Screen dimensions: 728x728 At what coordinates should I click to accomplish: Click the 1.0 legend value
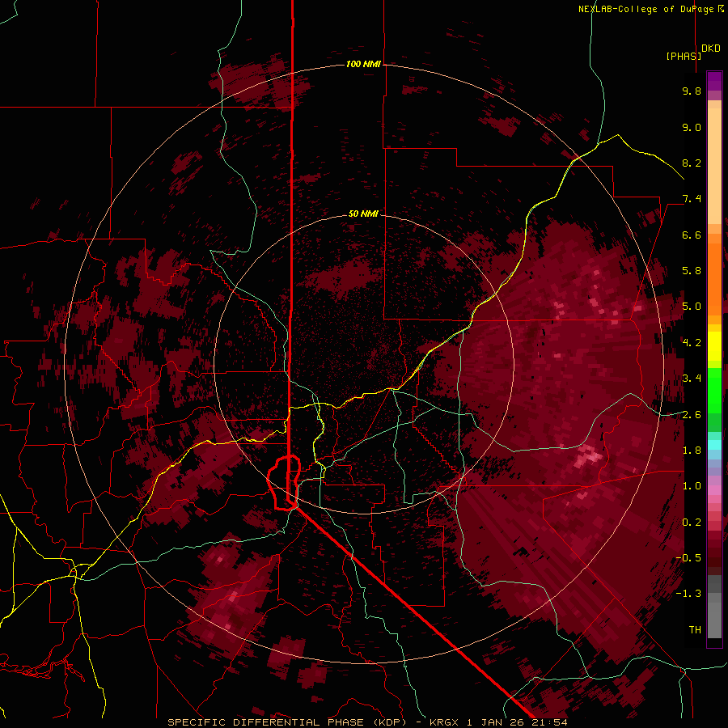(692, 486)
